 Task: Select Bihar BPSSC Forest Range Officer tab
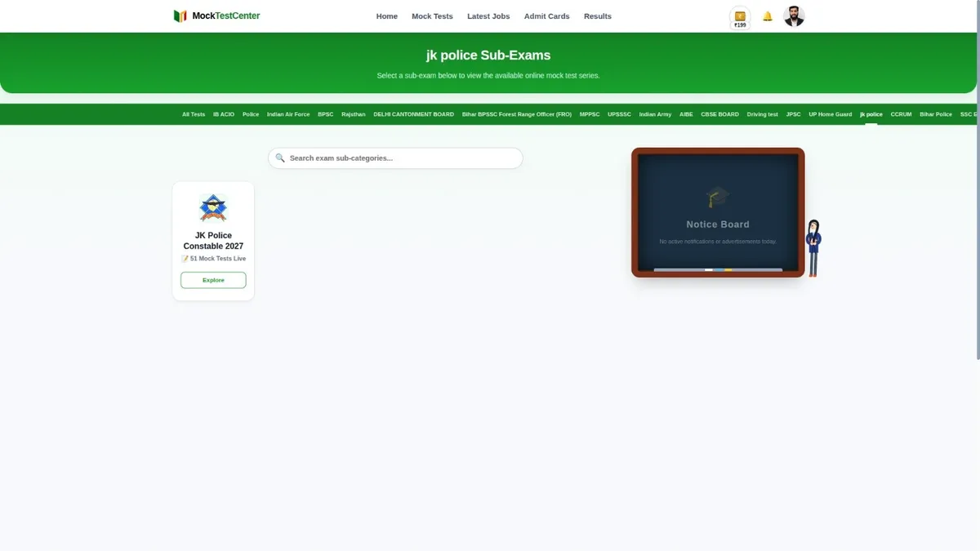[517, 114]
